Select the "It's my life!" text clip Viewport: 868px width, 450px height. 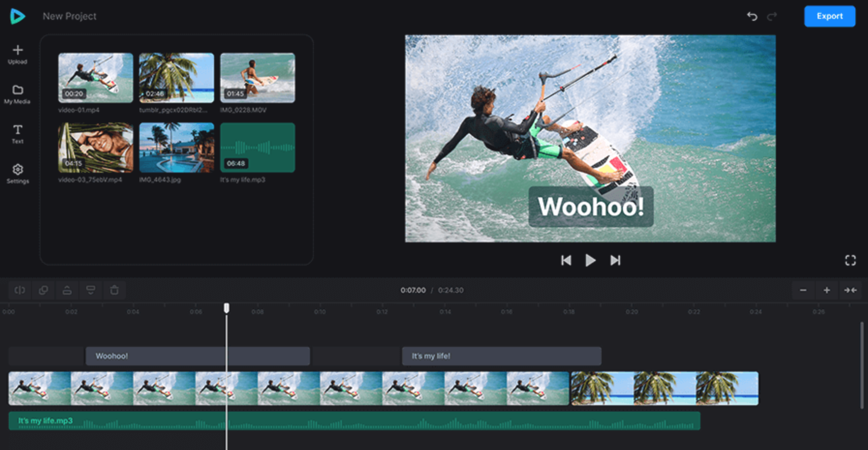point(501,356)
